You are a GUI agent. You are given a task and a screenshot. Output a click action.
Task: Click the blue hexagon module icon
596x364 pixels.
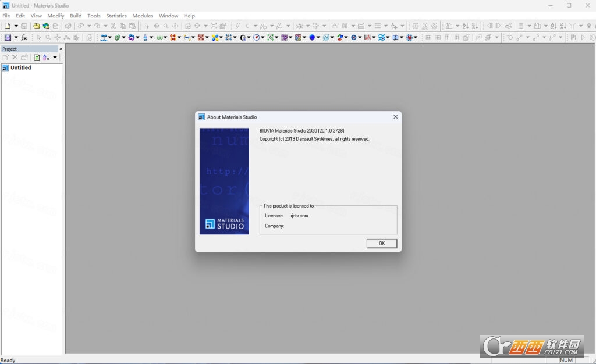point(312,37)
